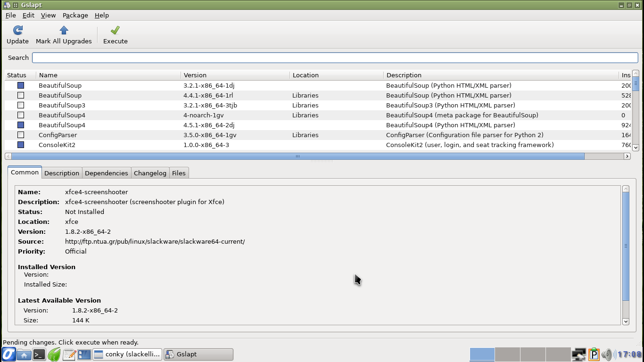Image resolution: width=644 pixels, height=362 pixels.
Task: Click the taskbar clock showing 17:08
Action: (629, 354)
